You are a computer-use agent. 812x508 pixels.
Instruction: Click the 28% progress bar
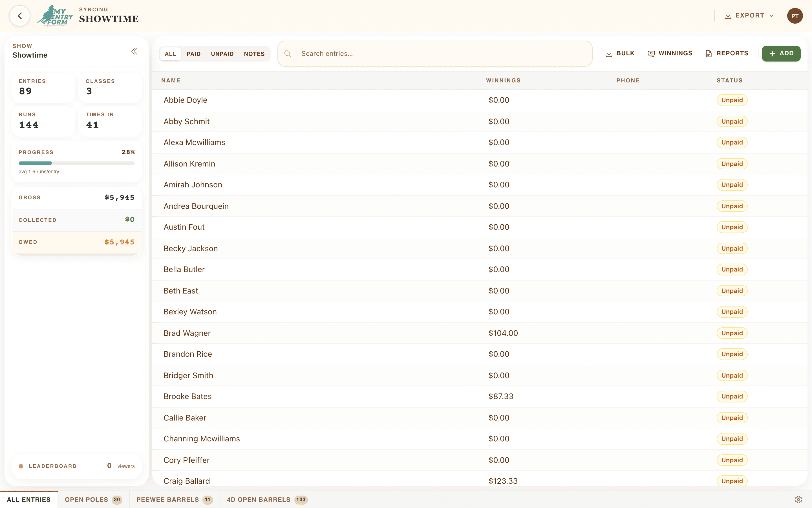76,163
